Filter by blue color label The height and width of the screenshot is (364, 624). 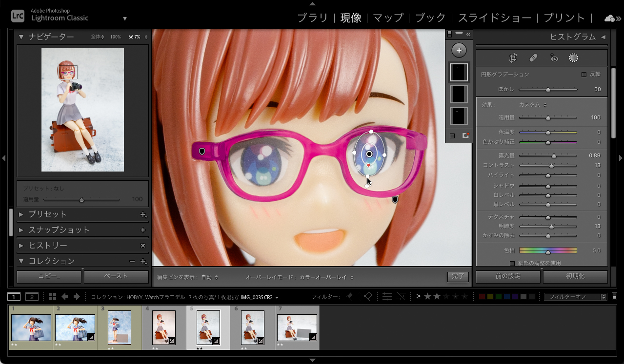[x=507, y=296]
